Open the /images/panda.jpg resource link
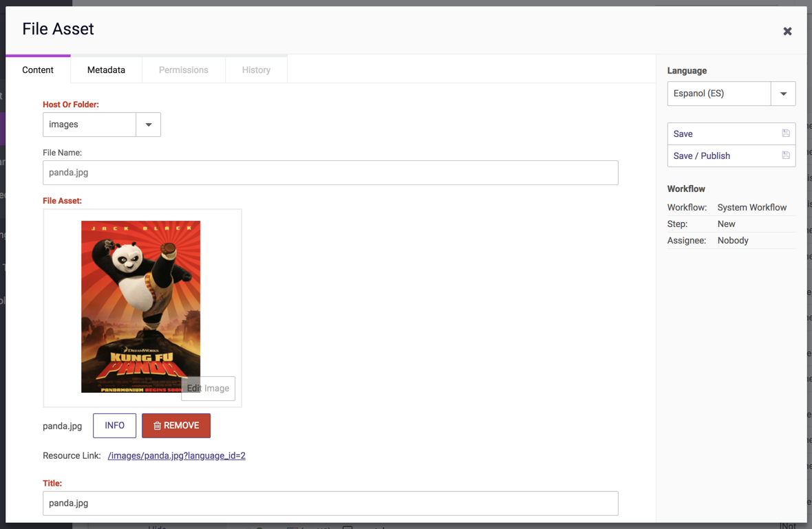Screen dimensions: 812x529 tap(176, 455)
